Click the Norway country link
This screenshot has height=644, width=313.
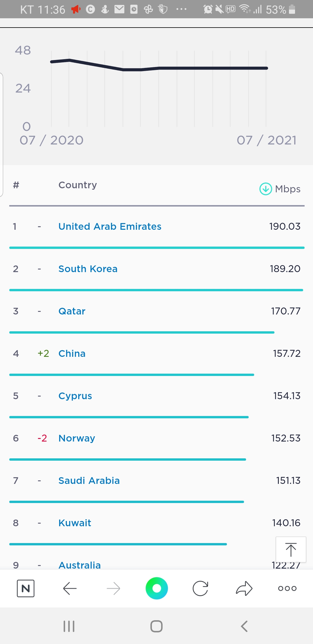[77, 438]
